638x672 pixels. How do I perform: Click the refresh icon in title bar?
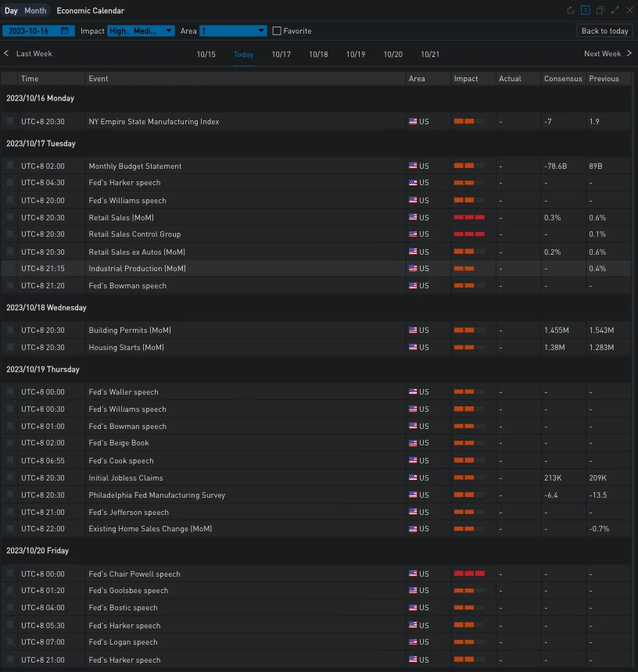pyautogui.click(x=571, y=11)
